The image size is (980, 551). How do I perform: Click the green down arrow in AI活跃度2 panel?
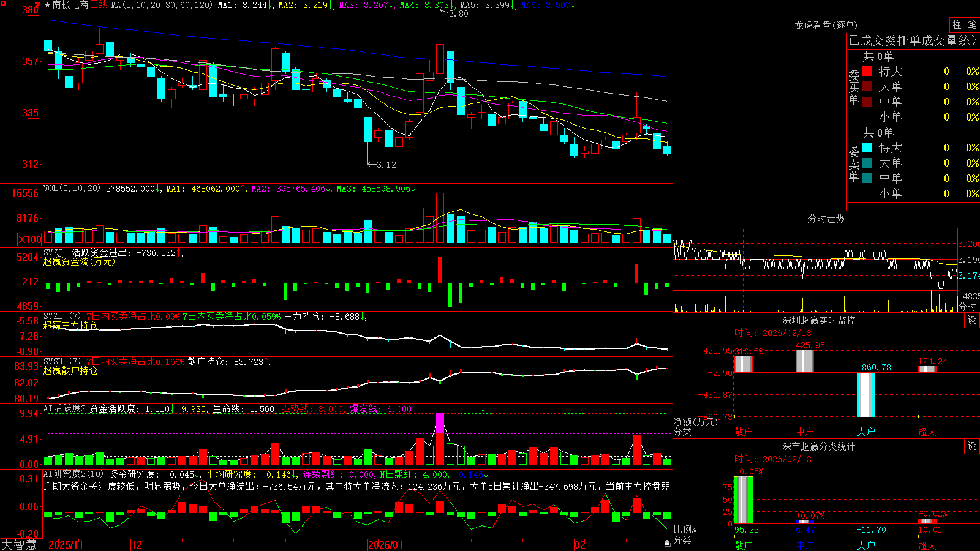pyautogui.click(x=483, y=408)
